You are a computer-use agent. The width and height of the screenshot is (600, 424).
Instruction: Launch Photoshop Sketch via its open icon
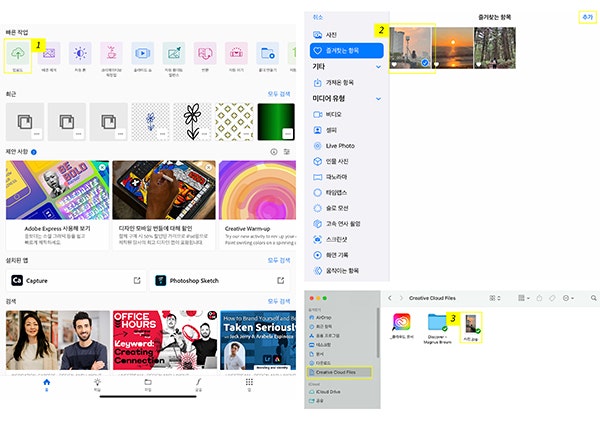[x=280, y=280]
